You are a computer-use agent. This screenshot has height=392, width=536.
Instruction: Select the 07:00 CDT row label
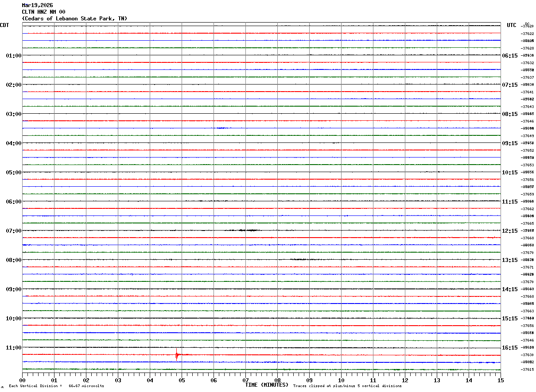tap(14, 231)
